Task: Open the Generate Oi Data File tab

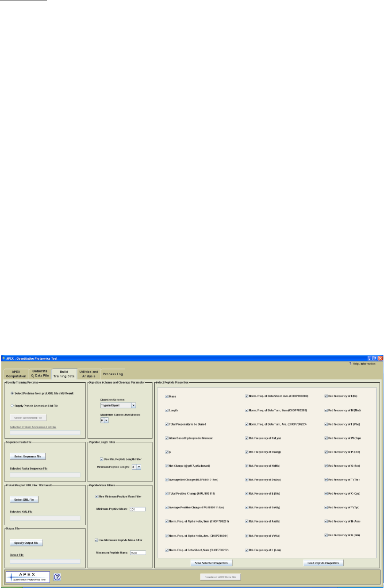Action: click(x=40, y=373)
